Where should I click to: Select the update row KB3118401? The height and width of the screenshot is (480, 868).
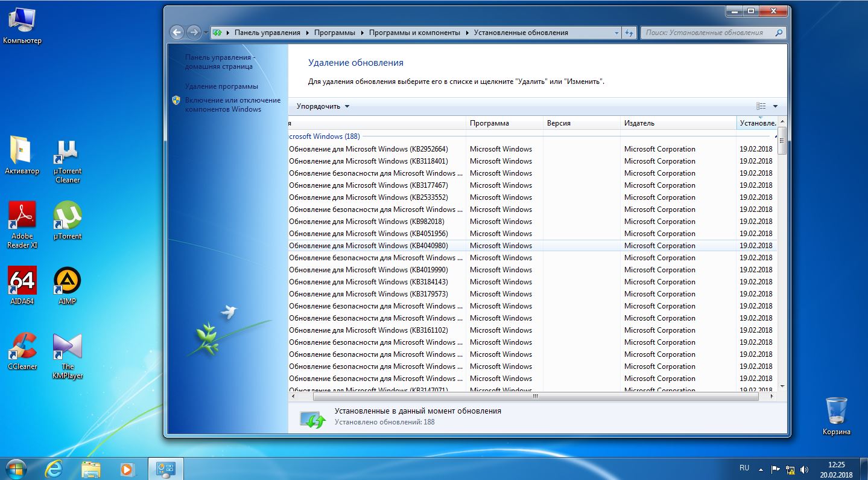tap(533, 161)
